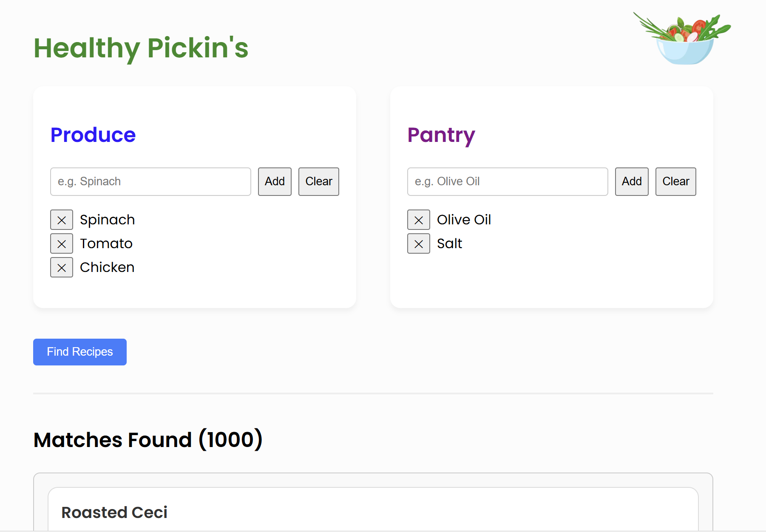Click the Produce section heading

(93, 135)
